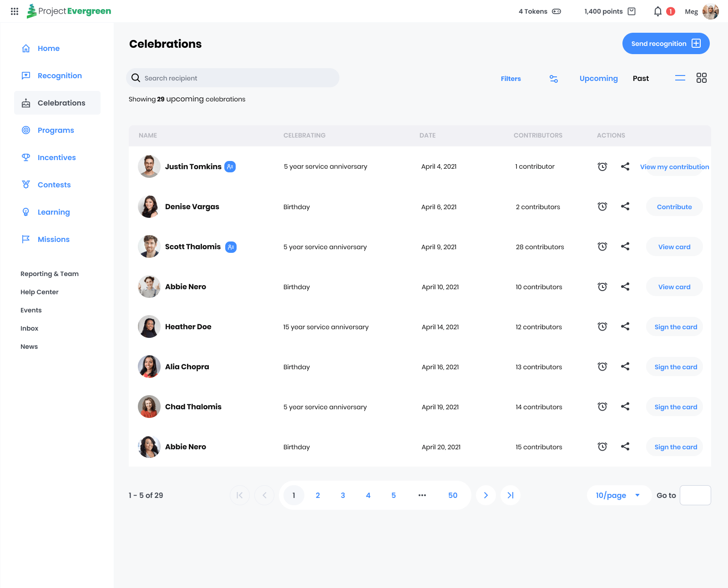Click the Send recognition button
728x588 pixels.
click(666, 44)
